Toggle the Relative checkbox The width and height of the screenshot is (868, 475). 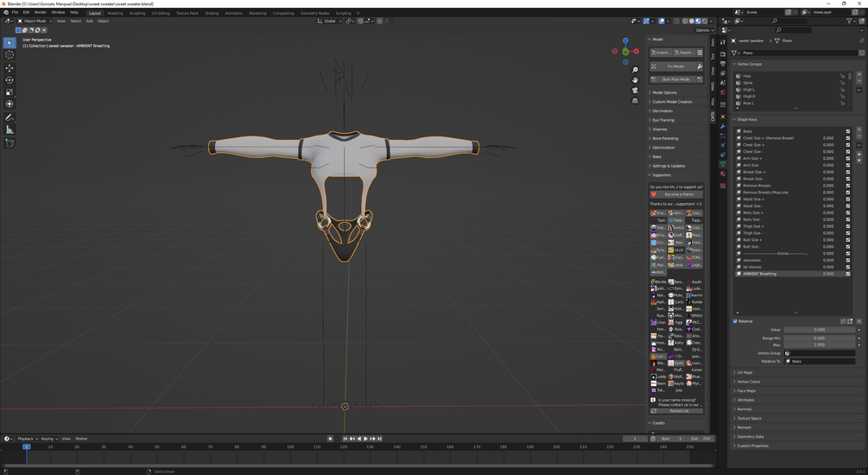click(x=735, y=321)
